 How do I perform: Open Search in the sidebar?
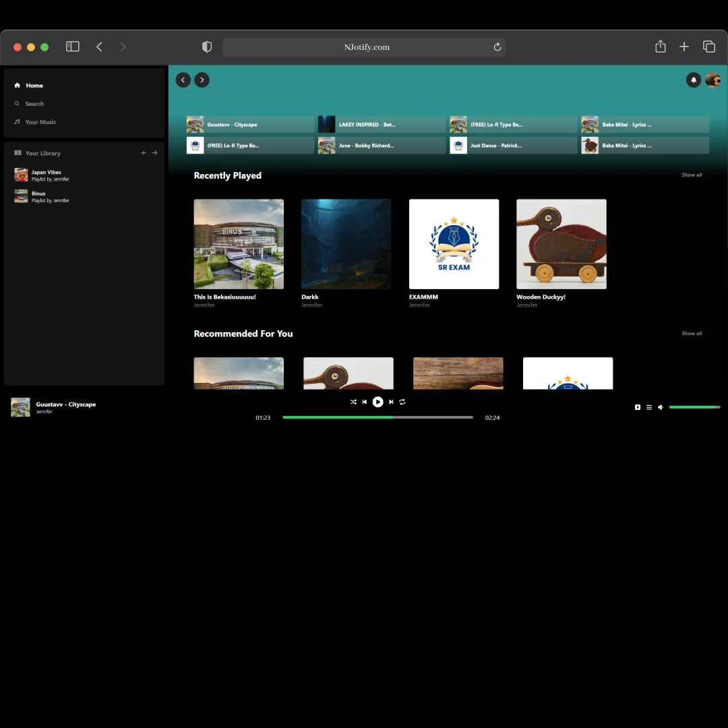(x=29, y=104)
